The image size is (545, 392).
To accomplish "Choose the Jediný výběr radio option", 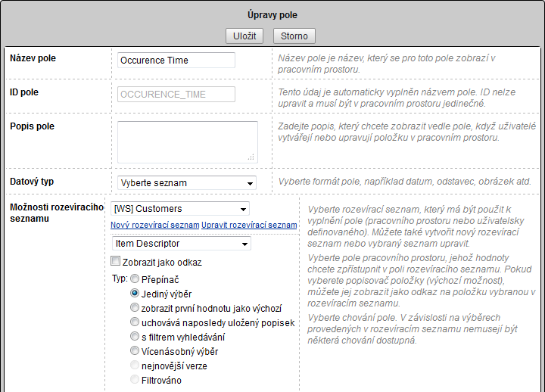I will tap(135, 294).
